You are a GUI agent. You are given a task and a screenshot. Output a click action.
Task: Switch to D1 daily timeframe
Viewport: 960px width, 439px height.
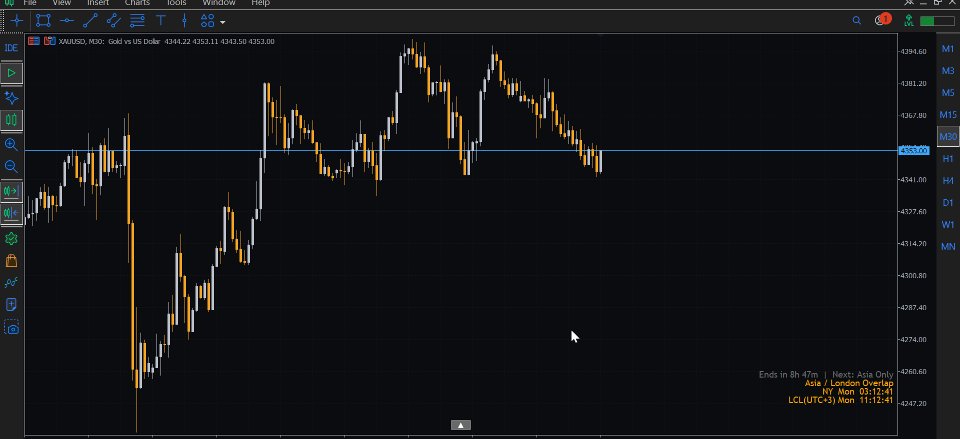(948, 202)
